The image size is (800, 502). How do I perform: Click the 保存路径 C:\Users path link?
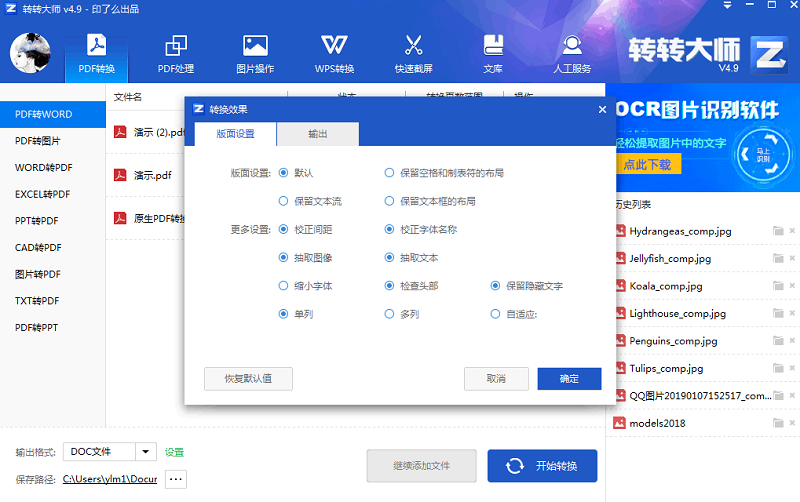pos(110,479)
